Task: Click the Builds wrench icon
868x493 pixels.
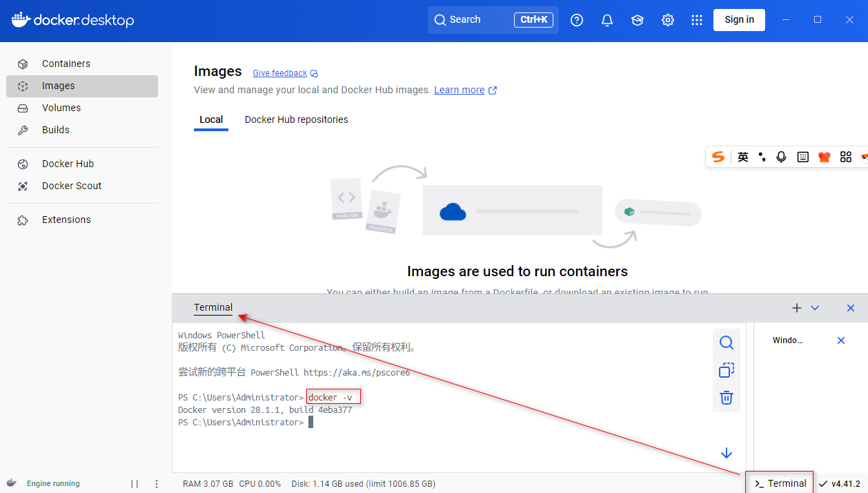Action: pyautogui.click(x=23, y=130)
